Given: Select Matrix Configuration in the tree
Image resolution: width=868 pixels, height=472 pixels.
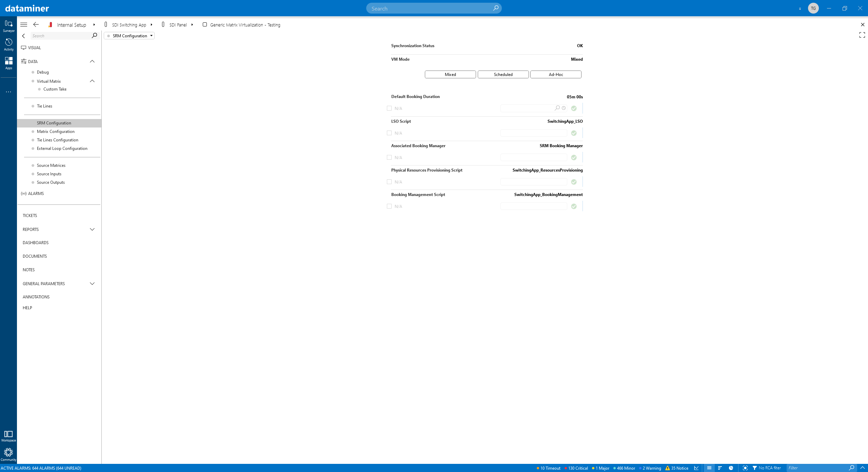Looking at the screenshot, I should [x=56, y=132].
